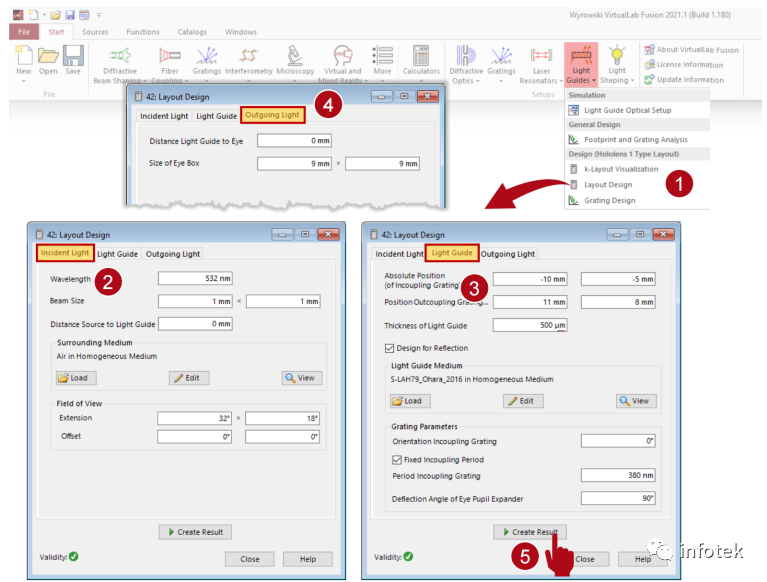Viewport: 767px width, 582px height.
Task: Click Update Information
Action: tap(684, 80)
